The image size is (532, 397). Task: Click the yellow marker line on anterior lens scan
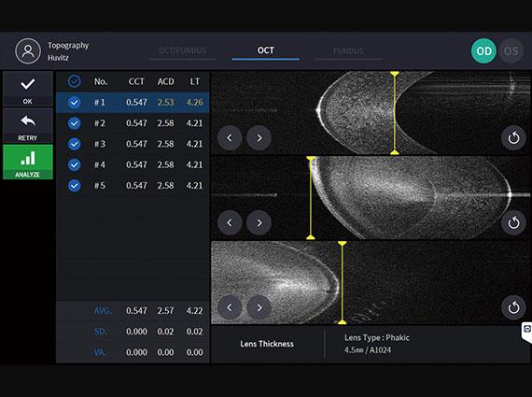pos(311,198)
